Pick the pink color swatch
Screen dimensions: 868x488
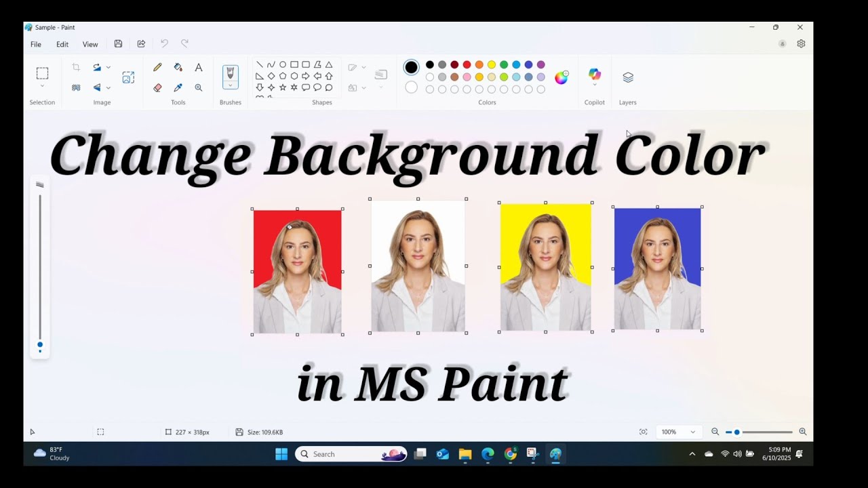tap(467, 77)
